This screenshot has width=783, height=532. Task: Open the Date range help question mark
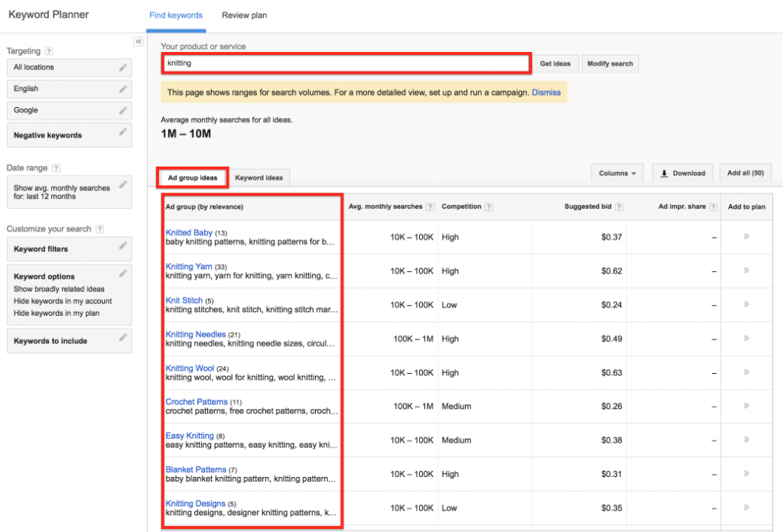click(56, 167)
